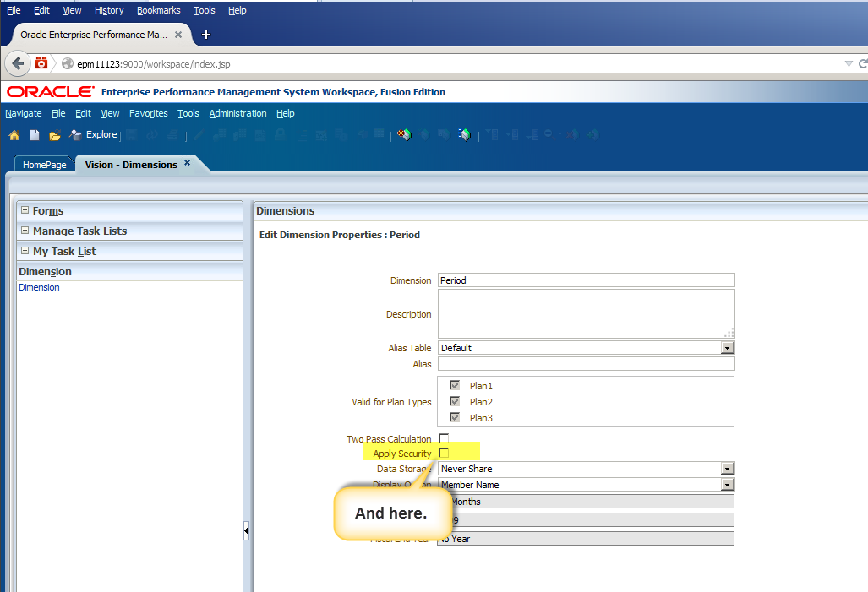Expand the My Task List section
Image resolution: width=868 pixels, height=592 pixels.
(25, 251)
